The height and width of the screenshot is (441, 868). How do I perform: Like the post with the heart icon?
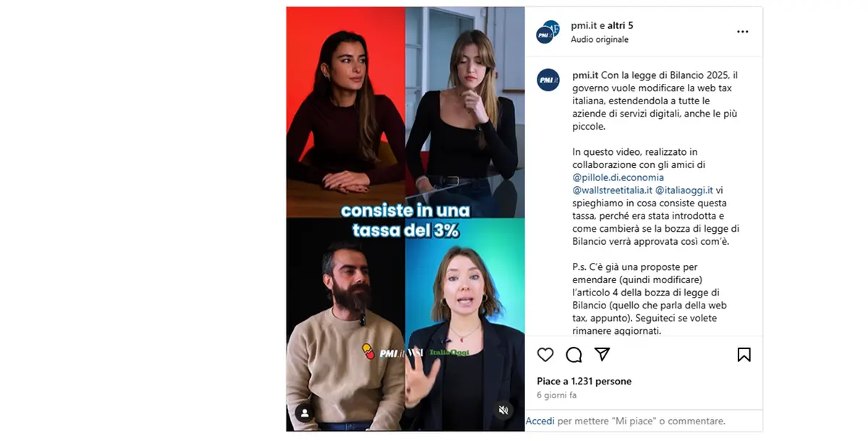tap(545, 354)
